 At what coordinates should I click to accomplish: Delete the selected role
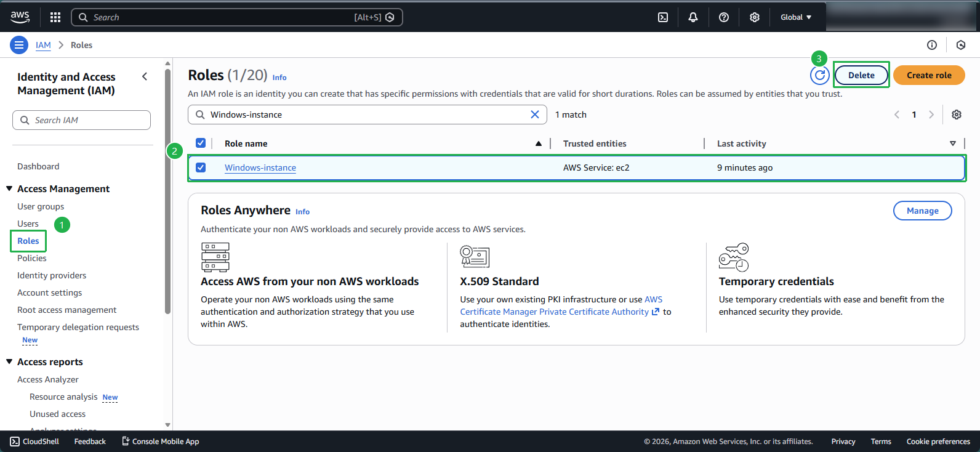[x=861, y=75]
